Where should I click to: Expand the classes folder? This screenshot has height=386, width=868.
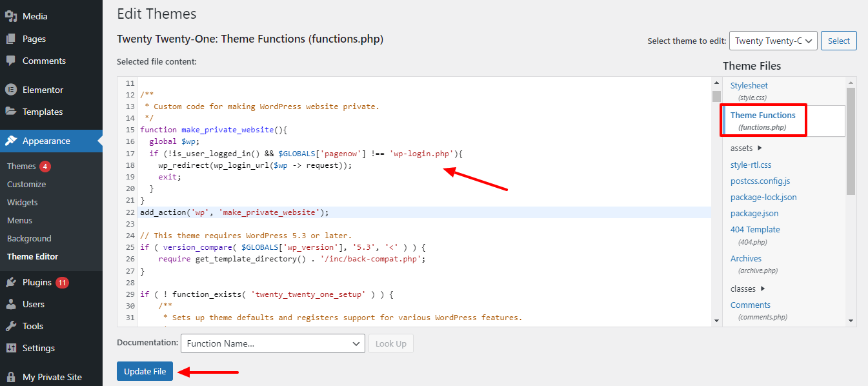tap(748, 289)
